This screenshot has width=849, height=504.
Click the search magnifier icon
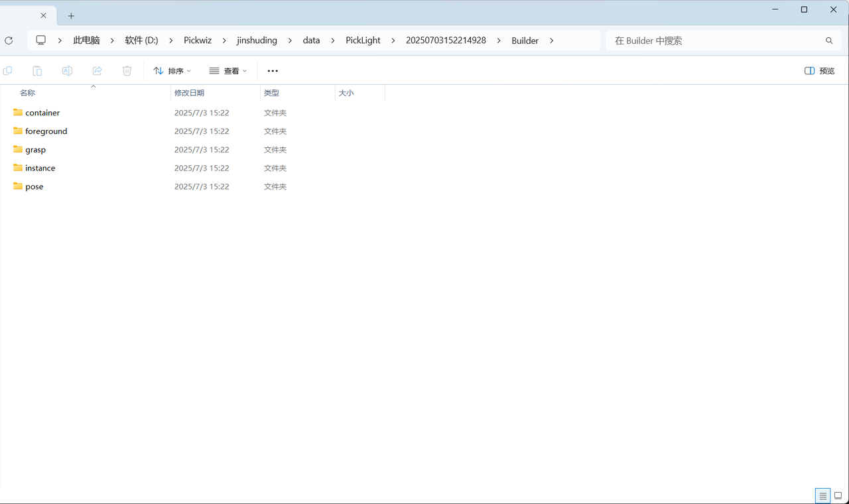(x=829, y=40)
